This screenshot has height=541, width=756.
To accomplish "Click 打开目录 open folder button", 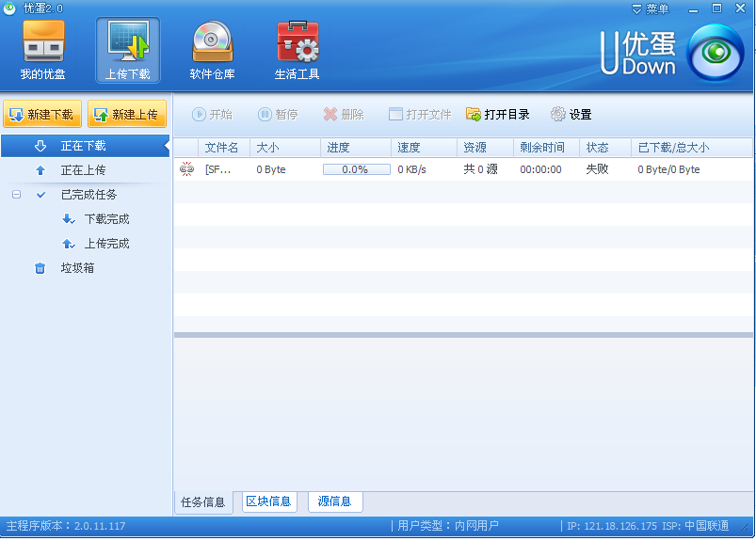I will click(498, 115).
